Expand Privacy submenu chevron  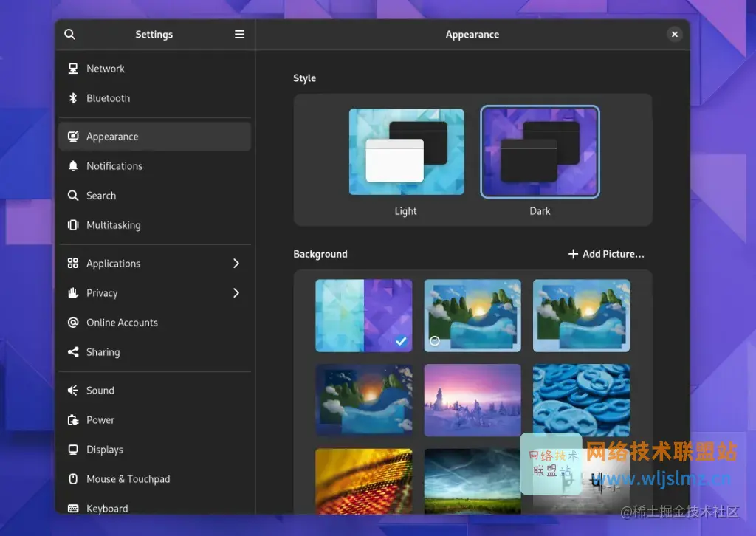236,292
